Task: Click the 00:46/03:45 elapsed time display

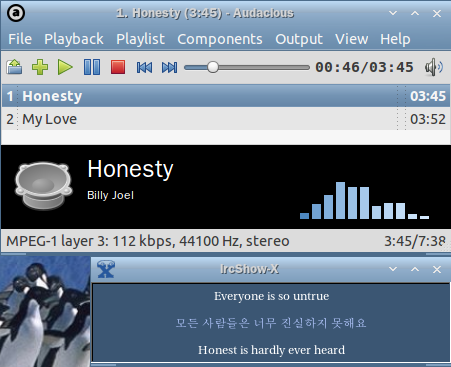Action: pyautogui.click(x=364, y=67)
